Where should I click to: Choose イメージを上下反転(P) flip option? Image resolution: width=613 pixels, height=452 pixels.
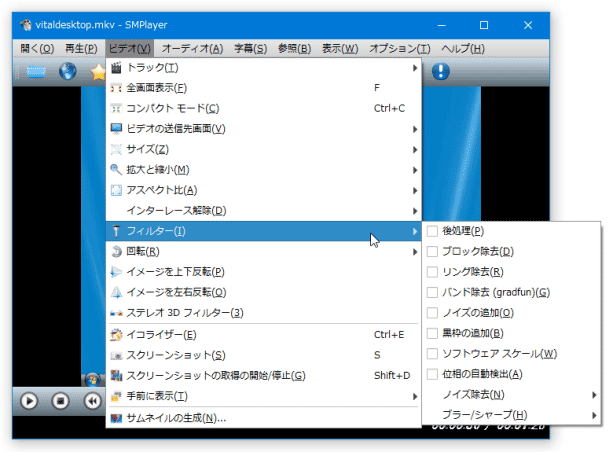click(x=176, y=271)
